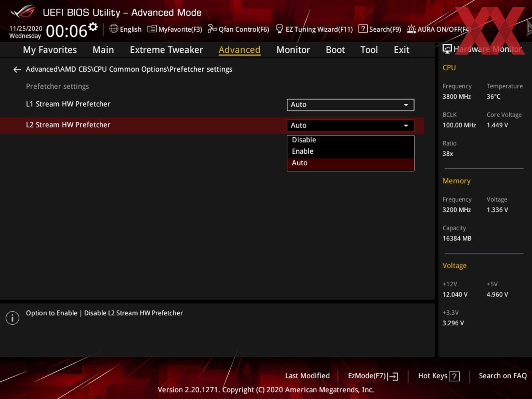Click the L2 Stream HW Prefetcher row label
Image resolution: width=532 pixels, height=399 pixels.
coord(68,125)
